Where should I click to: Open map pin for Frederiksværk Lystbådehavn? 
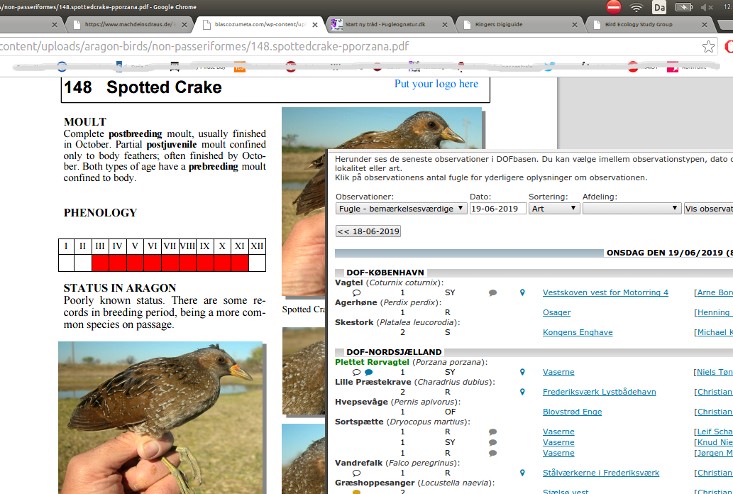(x=522, y=391)
